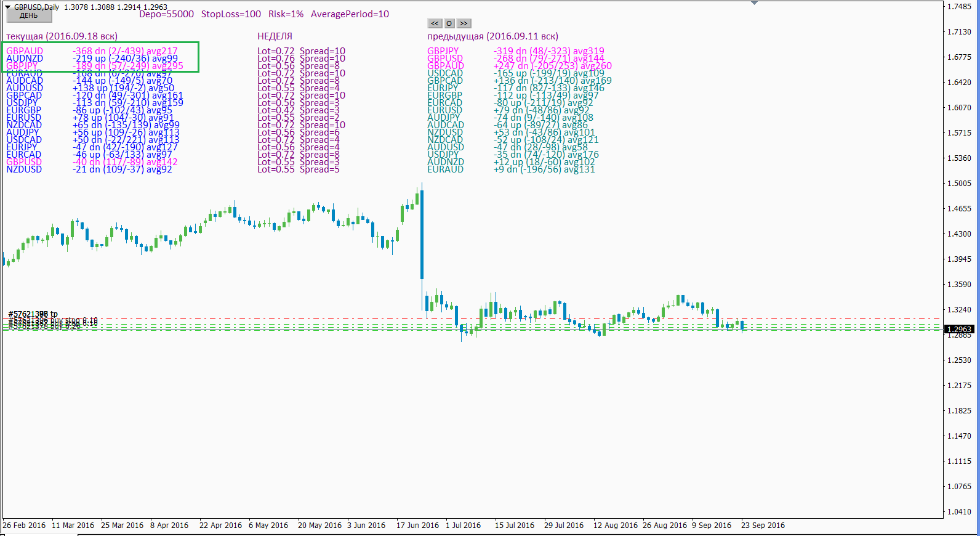
Task: Select AUDNZD in the current week list
Action: click(25, 59)
